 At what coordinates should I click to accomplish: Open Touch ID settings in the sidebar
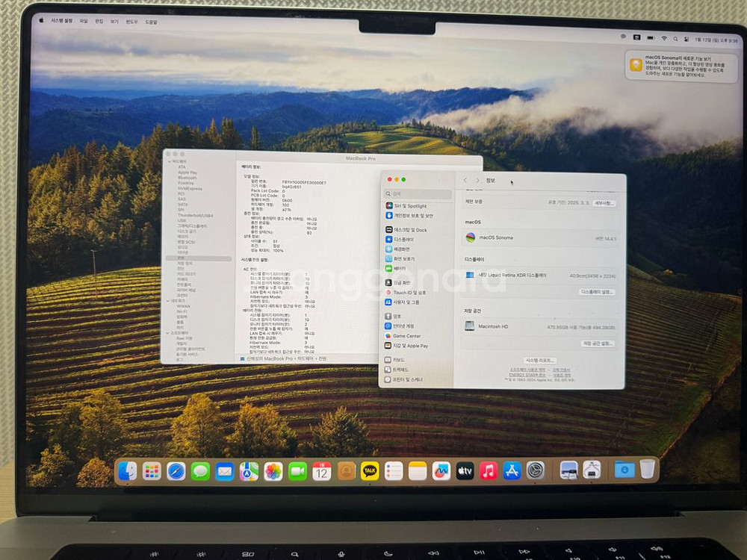click(x=406, y=293)
